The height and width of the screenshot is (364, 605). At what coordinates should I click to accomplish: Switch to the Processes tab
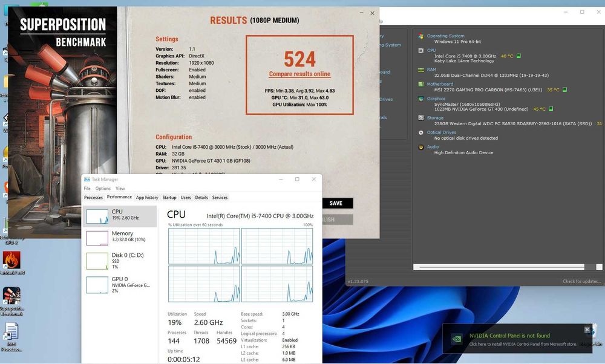(93, 198)
